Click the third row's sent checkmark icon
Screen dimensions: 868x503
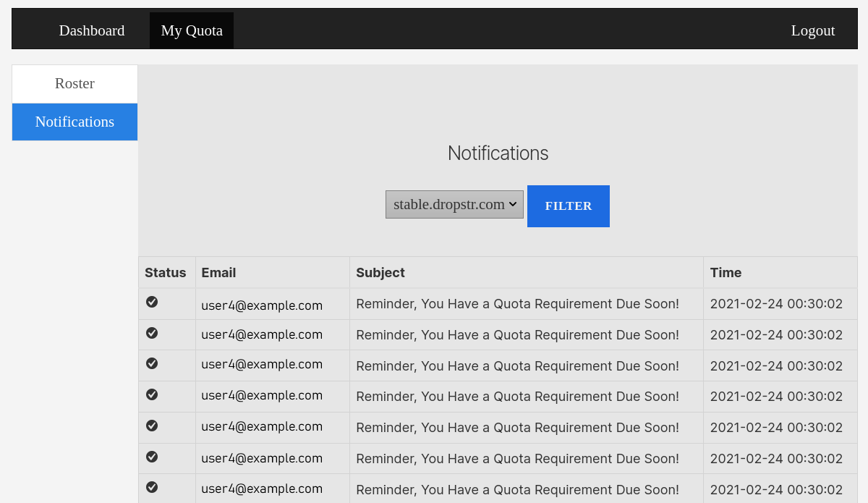point(152,363)
